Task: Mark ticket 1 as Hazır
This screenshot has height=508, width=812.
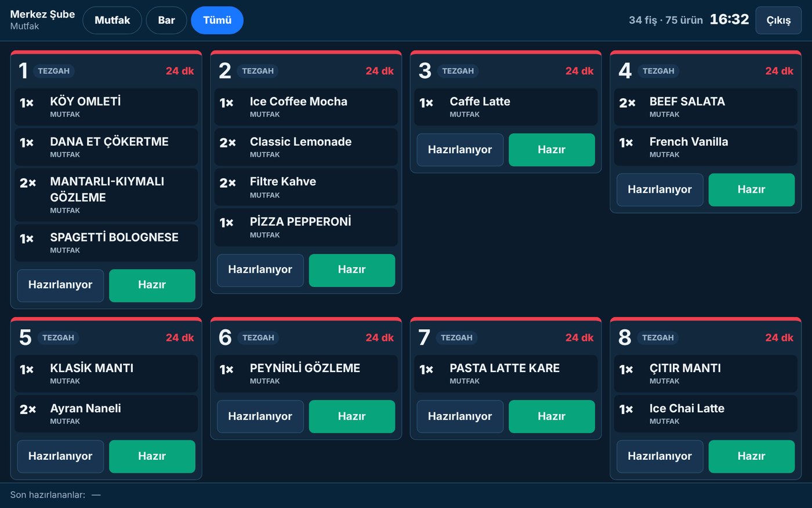Action: point(152,285)
